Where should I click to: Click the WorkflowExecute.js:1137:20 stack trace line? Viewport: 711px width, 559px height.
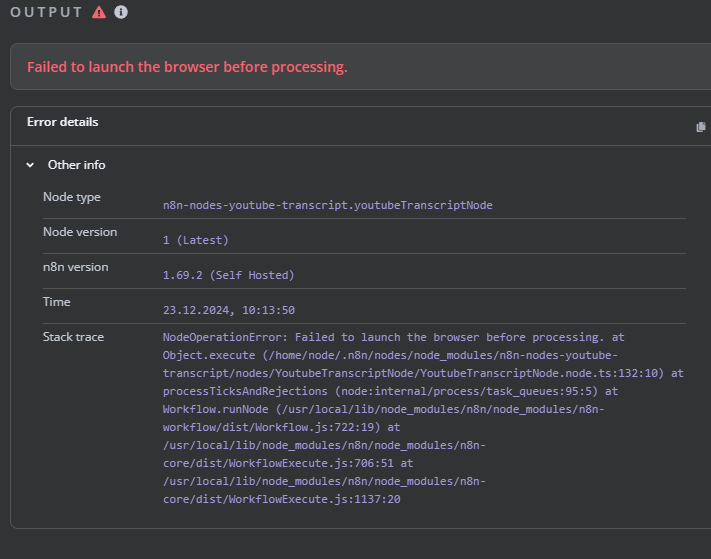click(x=282, y=499)
